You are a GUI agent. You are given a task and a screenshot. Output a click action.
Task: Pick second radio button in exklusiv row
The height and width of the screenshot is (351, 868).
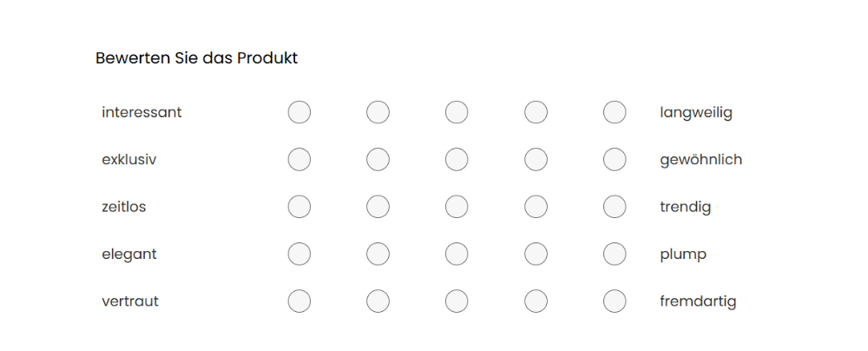pyautogui.click(x=378, y=160)
